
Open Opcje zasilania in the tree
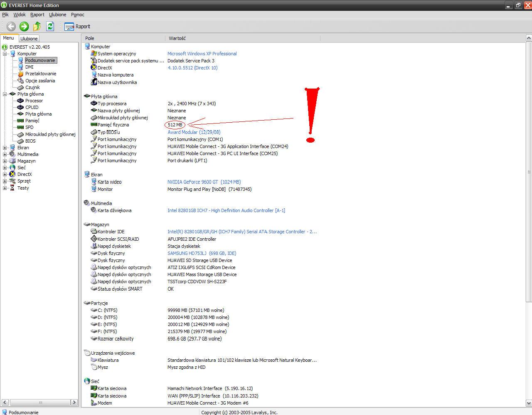pos(40,81)
